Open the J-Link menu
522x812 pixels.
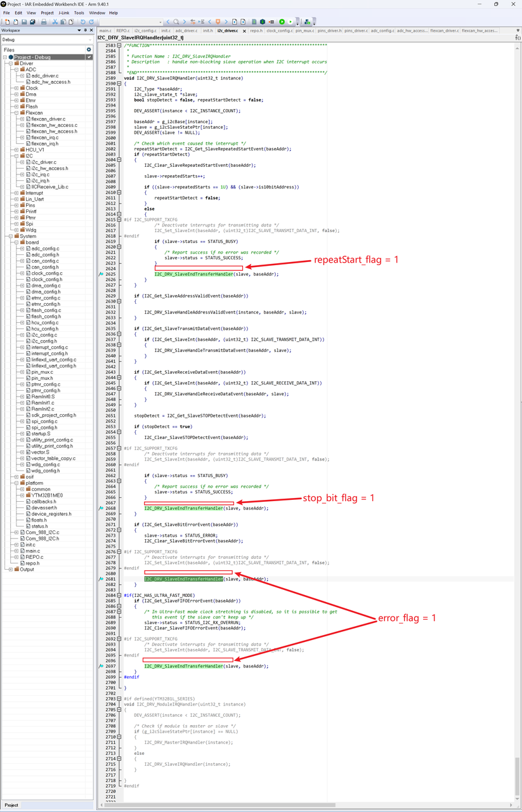click(x=63, y=13)
